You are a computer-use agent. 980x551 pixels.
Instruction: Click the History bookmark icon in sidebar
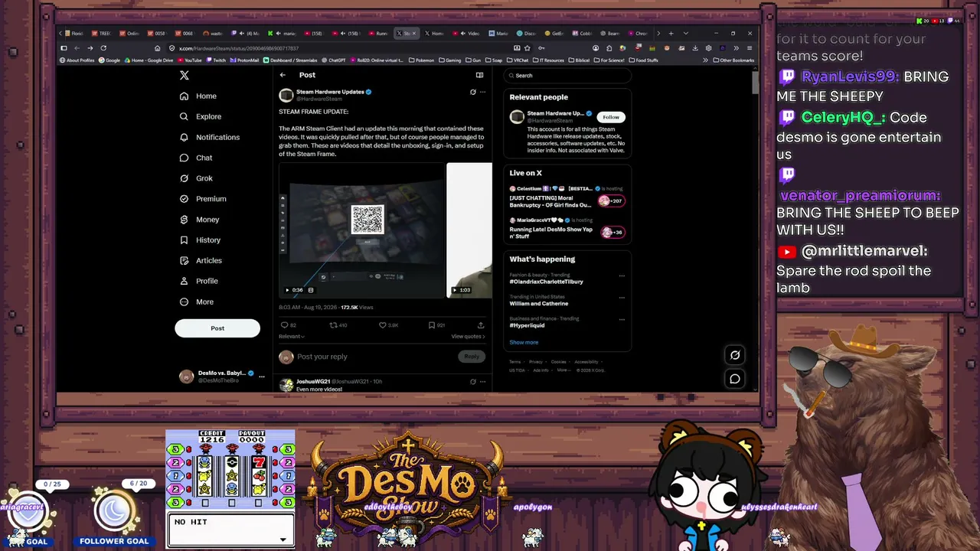(184, 240)
